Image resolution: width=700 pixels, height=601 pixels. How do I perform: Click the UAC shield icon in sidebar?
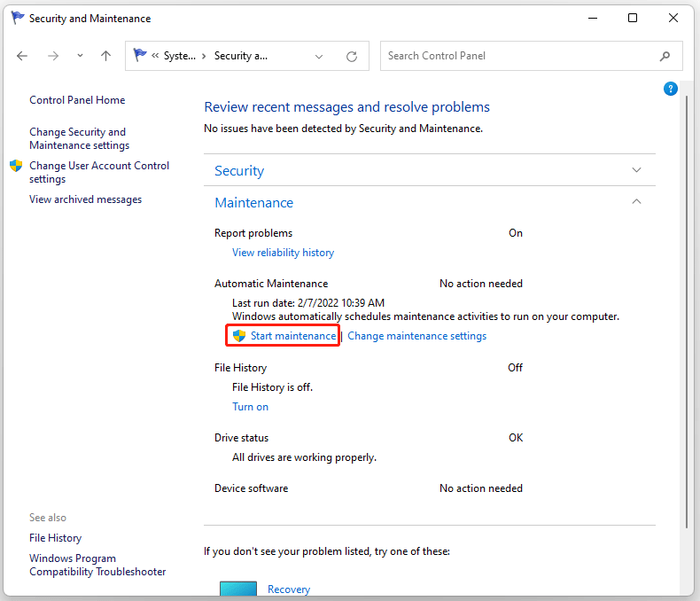pos(16,166)
